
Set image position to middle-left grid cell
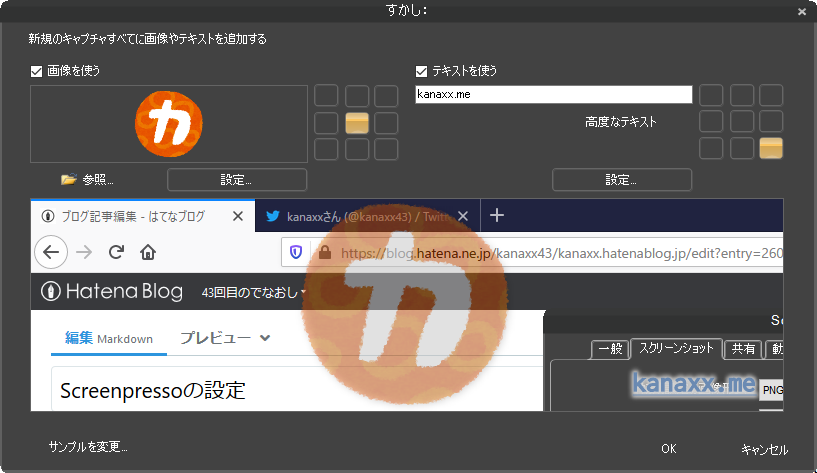tap(326, 123)
